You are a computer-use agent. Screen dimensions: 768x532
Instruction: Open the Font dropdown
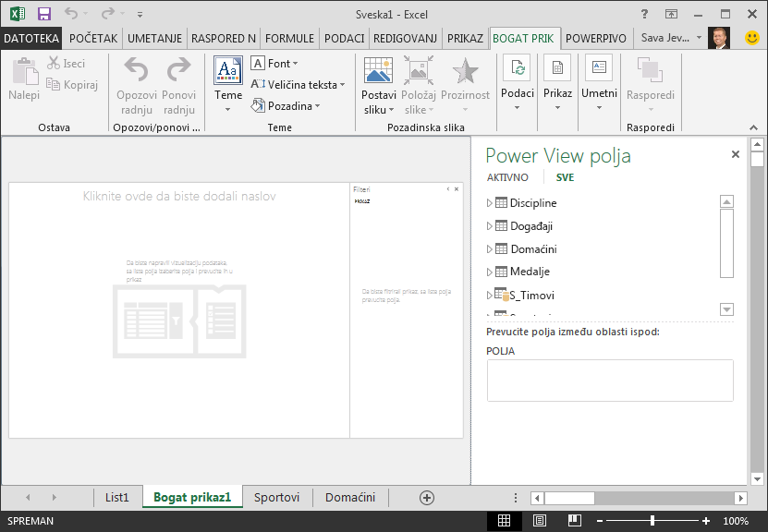pyautogui.click(x=274, y=64)
